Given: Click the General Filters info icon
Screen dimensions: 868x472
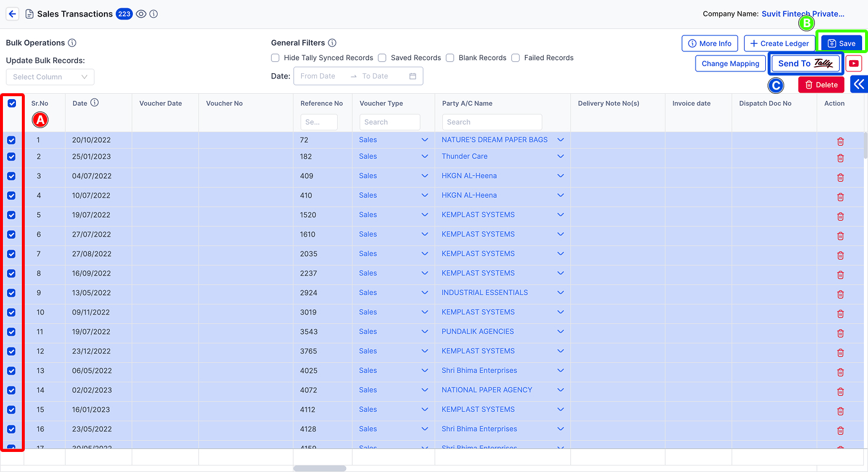Looking at the screenshot, I should [332, 42].
